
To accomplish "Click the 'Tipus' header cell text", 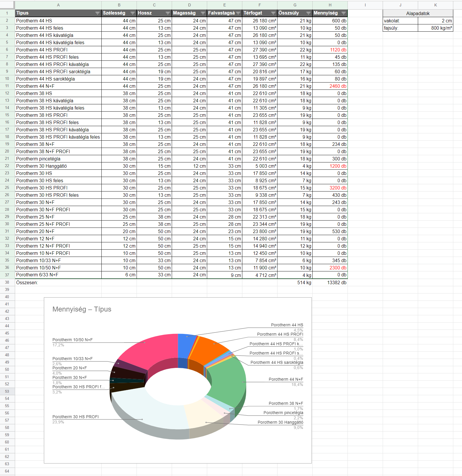I will click(22, 13).
